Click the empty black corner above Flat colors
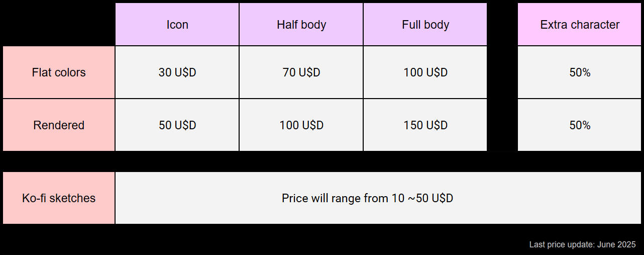Viewport: 644px width, 255px height. click(x=59, y=24)
